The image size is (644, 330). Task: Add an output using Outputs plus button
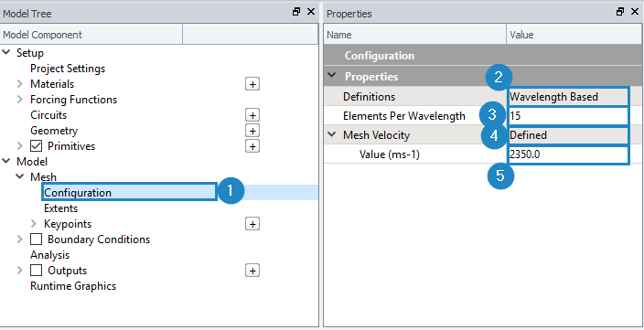coord(252,271)
